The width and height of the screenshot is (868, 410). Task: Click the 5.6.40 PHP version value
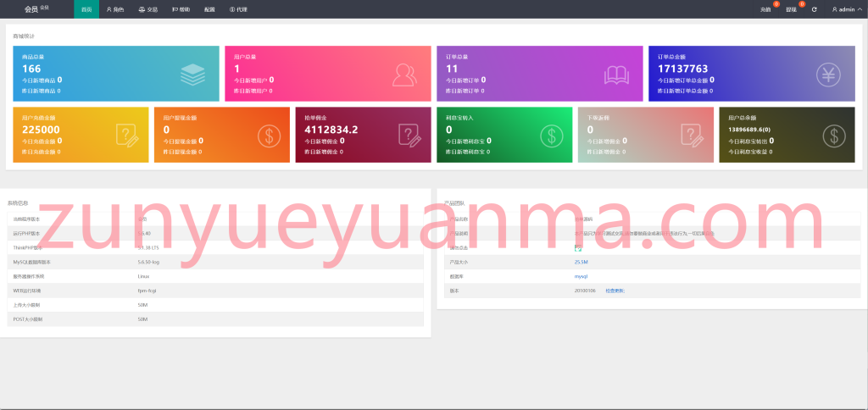[144, 234]
